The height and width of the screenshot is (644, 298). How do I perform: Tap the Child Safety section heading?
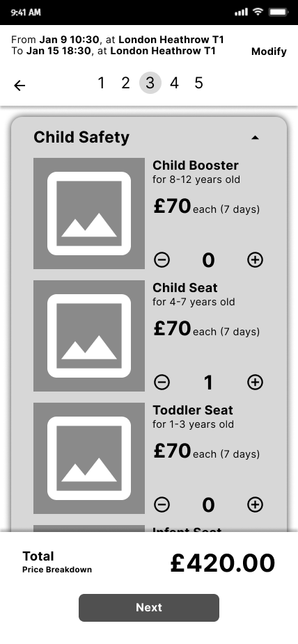81,137
